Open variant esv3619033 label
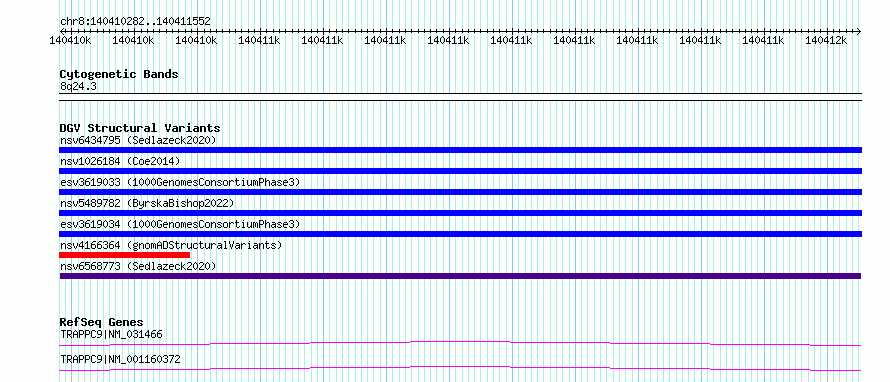Screen dimensions: 890x382 180,182
